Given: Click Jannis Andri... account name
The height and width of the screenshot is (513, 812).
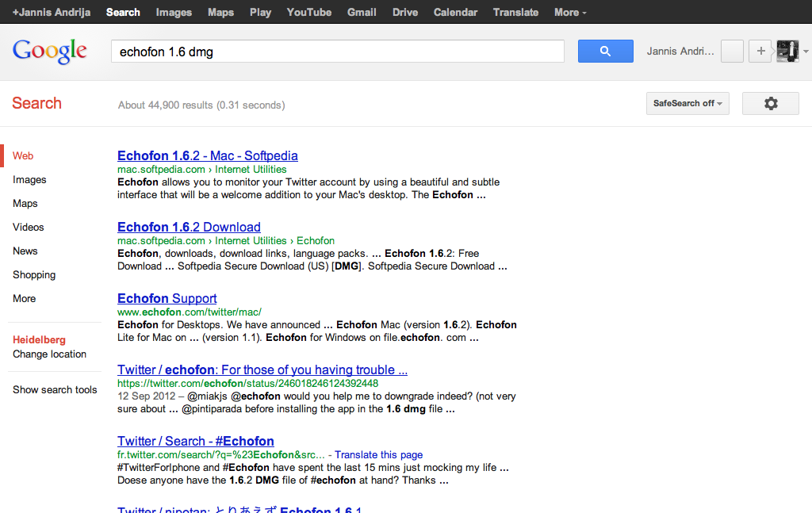Looking at the screenshot, I should [680, 52].
